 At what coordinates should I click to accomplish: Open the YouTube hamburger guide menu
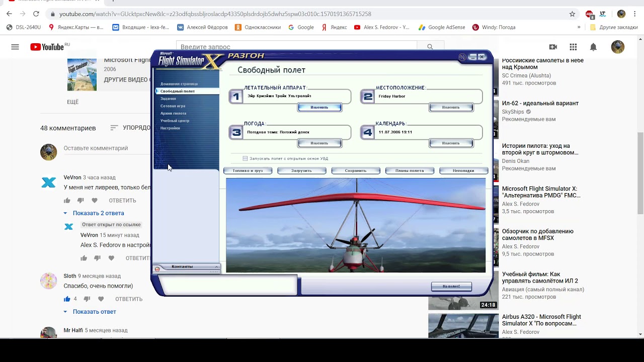click(15, 47)
